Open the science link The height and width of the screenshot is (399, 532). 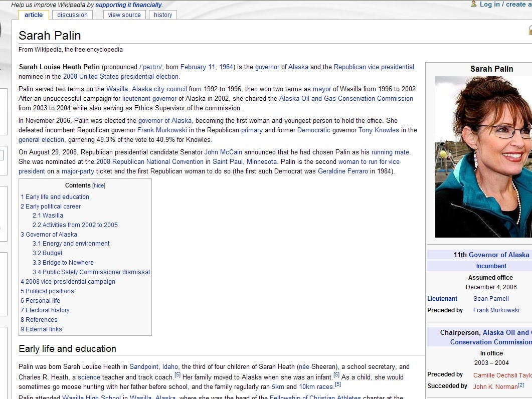(x=89, y=377)
